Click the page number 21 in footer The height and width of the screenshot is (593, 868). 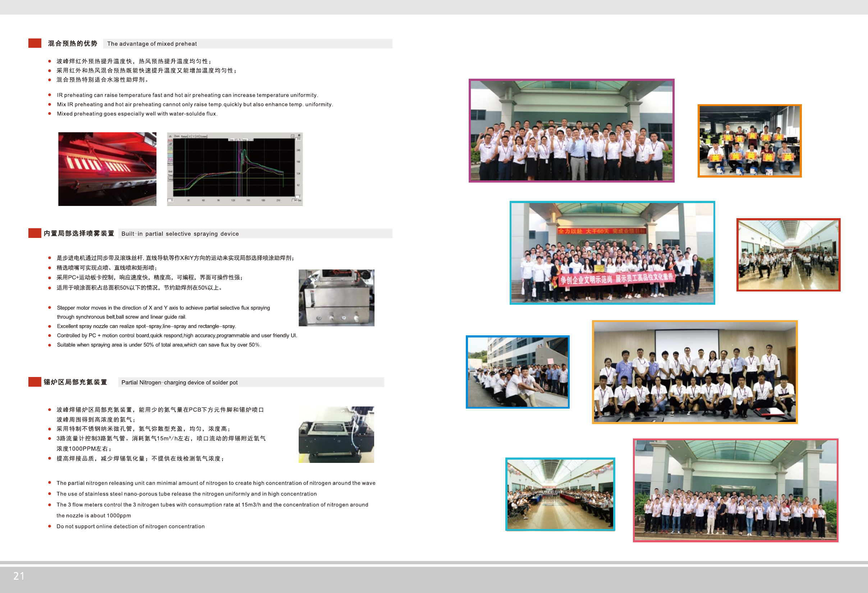click(19, 576)
